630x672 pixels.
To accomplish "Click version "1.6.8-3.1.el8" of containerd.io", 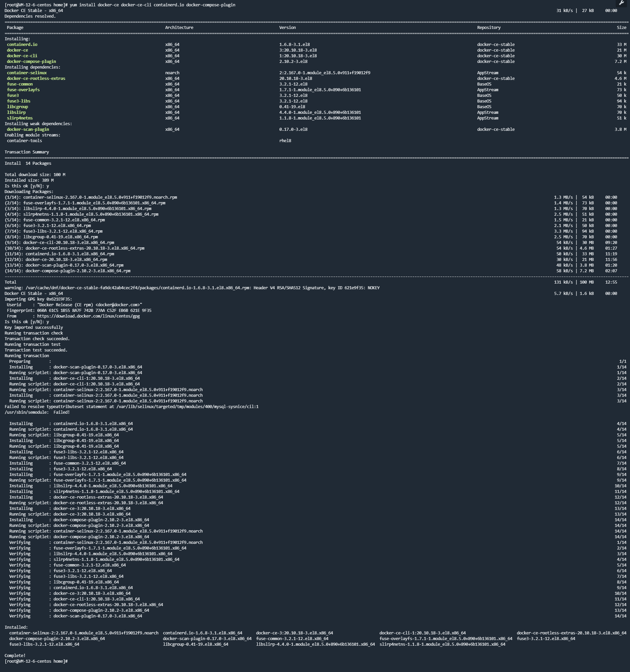I will coord(295,45).
